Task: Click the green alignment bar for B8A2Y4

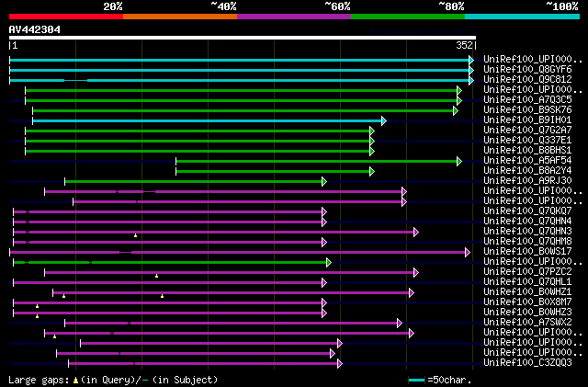Action: [x=273, y=172]
